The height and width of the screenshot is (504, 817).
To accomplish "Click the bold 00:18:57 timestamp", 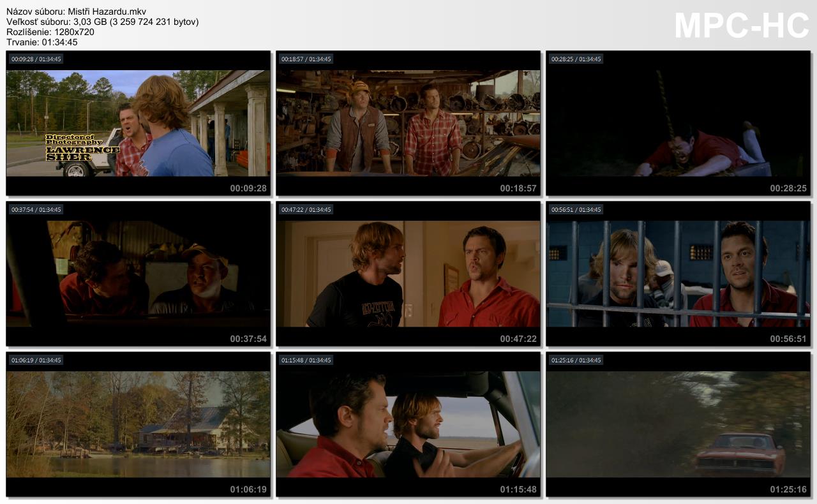I will 518,188.
